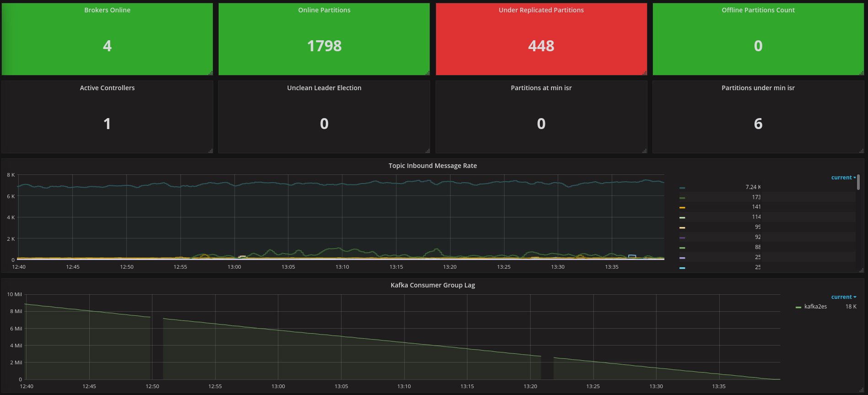Screen dimensions: 868x395
Task: Sort Topic Inbound legend by current column
Action: (843, 178)
